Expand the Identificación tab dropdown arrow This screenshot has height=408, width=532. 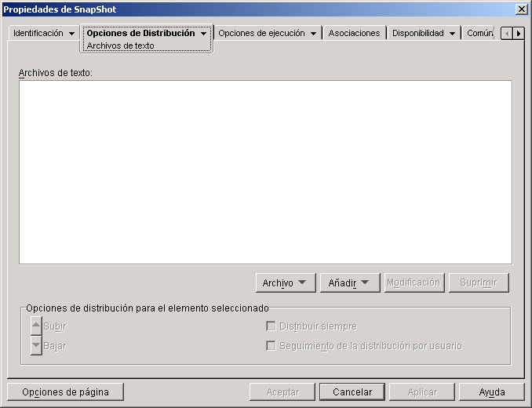click(x=71, y=34)
